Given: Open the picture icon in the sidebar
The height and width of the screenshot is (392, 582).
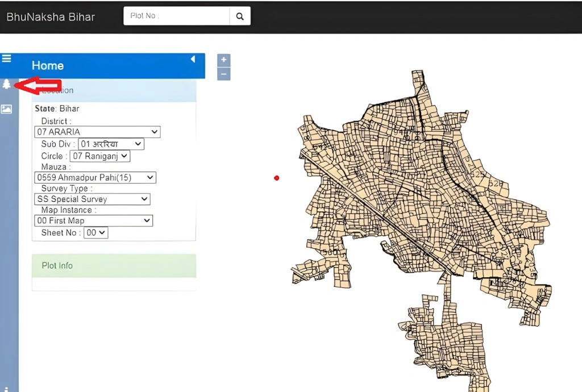Looking at the screenshot, I should point(6,109).
